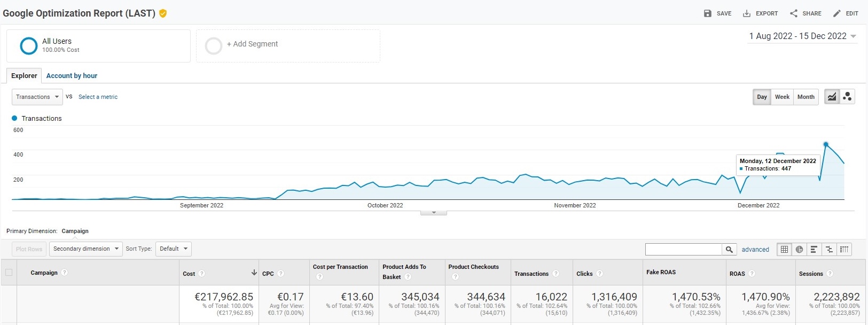Viewport: 868px width, 325px height.
Task: Sort table by Cost column
Action: pos(189,274)
